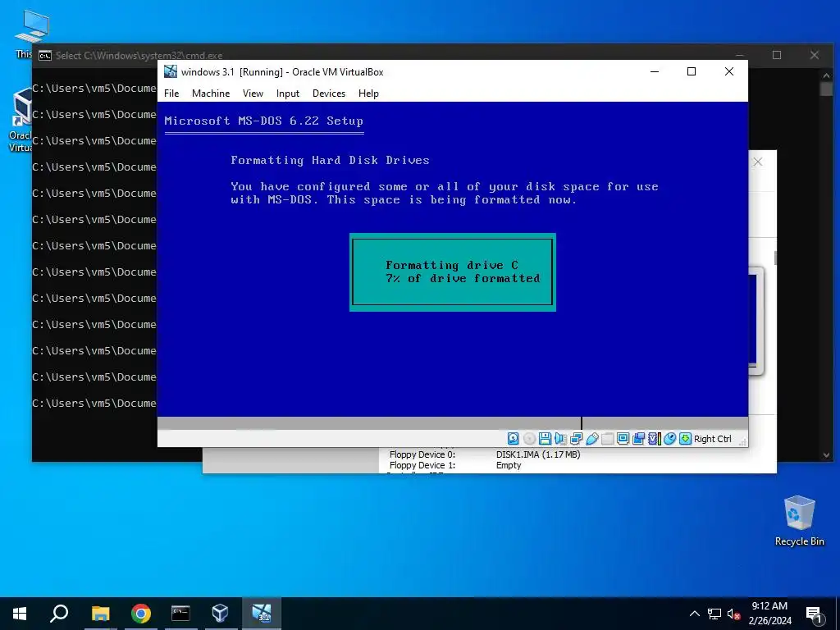Open the Machine menu
The height and width of the screenshot is (630, 840).
coord(211,94)
